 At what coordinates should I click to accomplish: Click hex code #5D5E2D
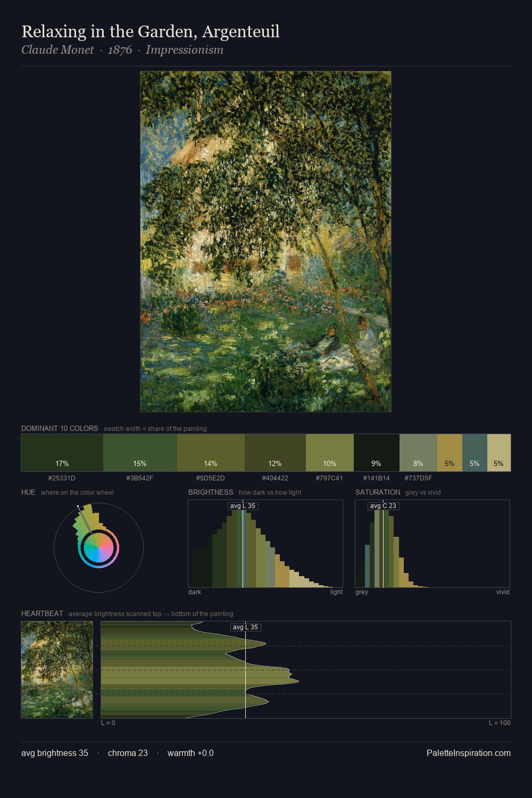211,478
